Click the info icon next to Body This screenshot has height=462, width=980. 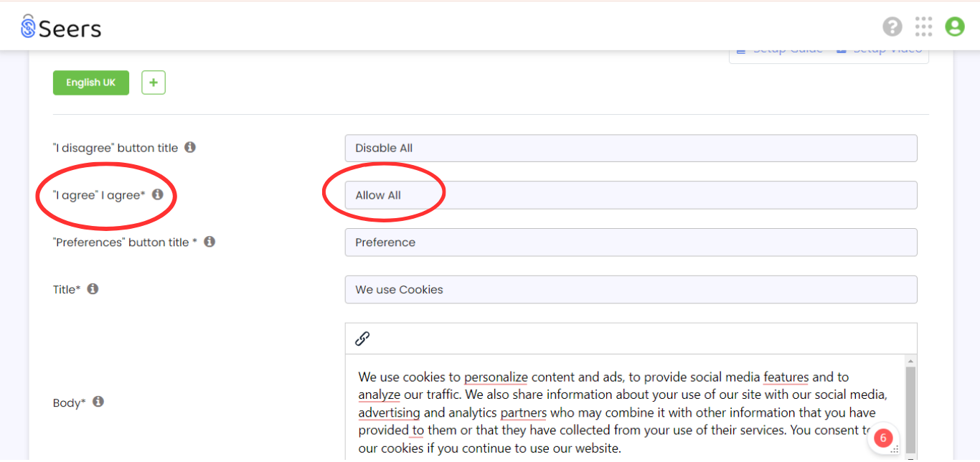point(98,402)
